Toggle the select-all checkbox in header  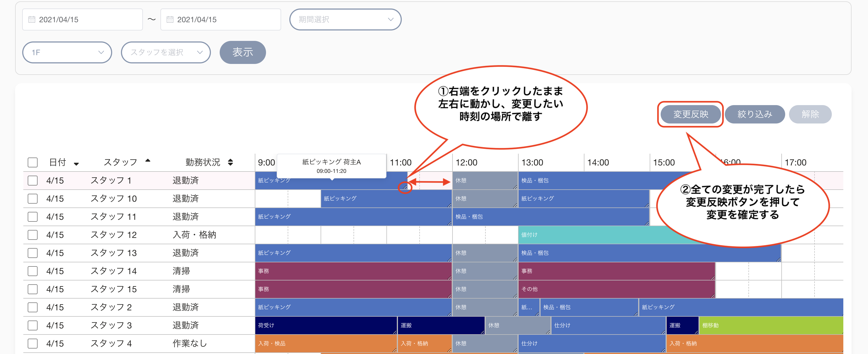click(33, 162)
